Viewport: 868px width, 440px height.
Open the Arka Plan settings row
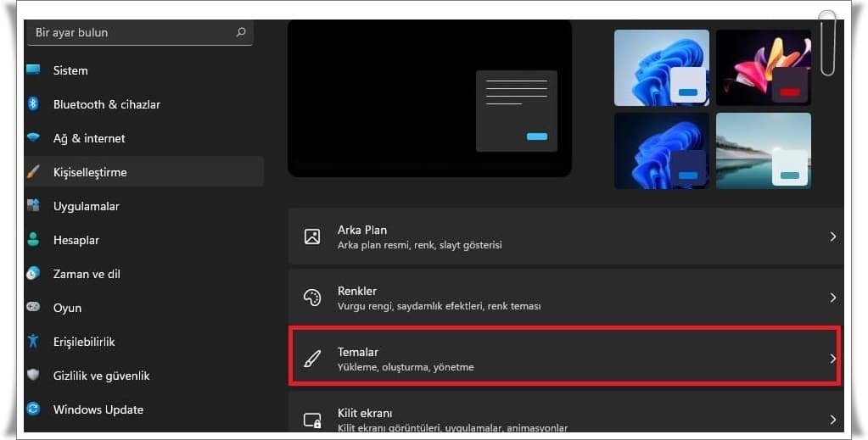tap(566, 237)
